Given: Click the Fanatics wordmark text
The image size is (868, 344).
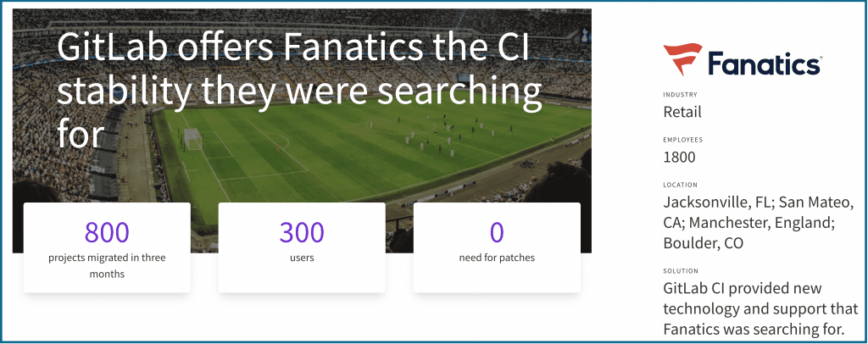Looking at the screenshot, I should (765, 63).
